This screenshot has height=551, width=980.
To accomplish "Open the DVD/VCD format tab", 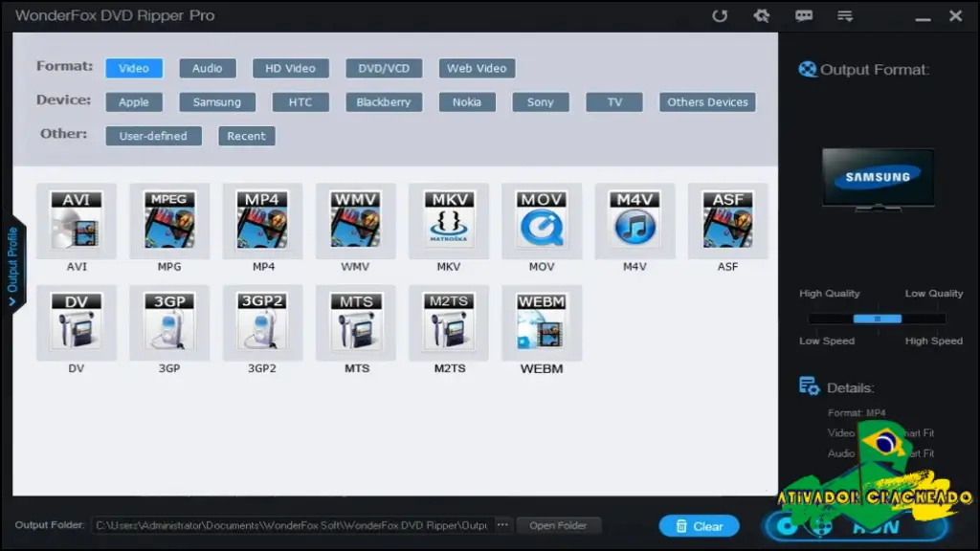I will pos(384,68).
